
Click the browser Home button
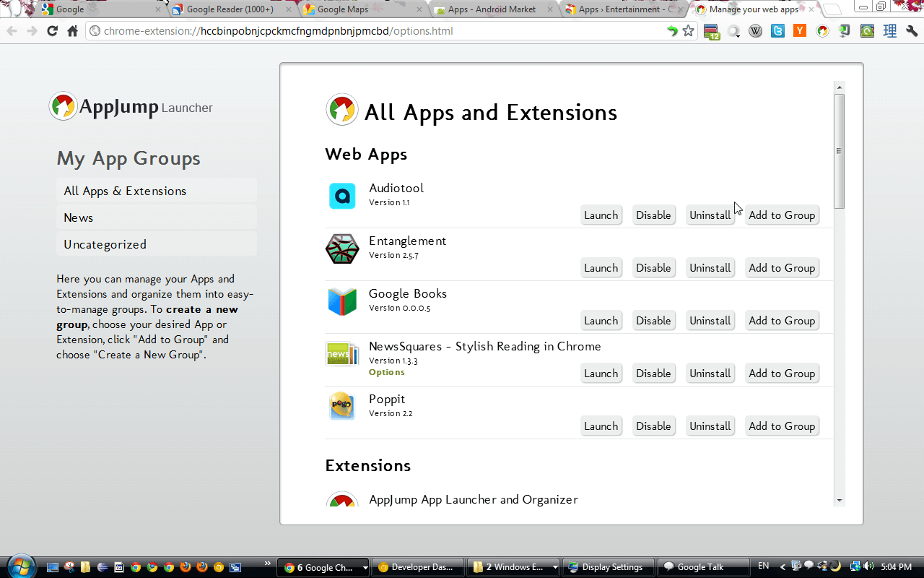[71, 31]
